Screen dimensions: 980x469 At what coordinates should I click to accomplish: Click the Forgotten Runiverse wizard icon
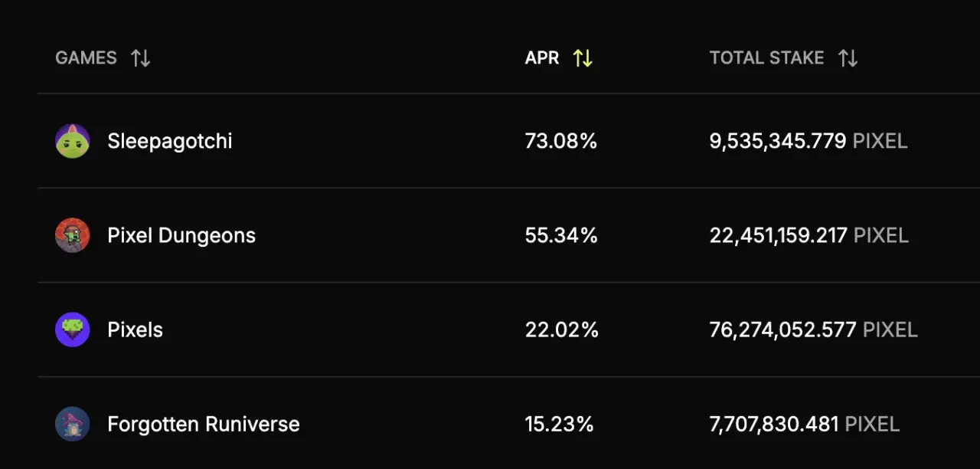(x=73, y=424)
